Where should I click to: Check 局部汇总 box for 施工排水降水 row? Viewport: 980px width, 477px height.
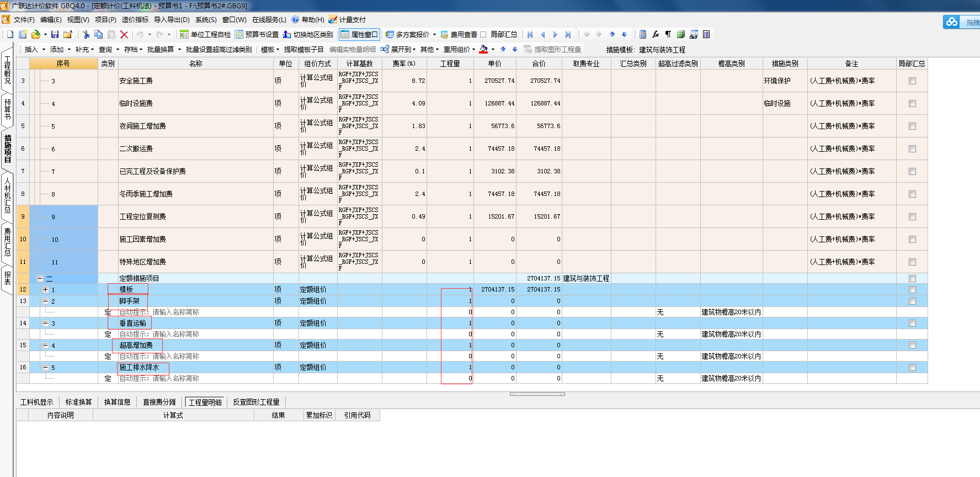click(912, 367)
